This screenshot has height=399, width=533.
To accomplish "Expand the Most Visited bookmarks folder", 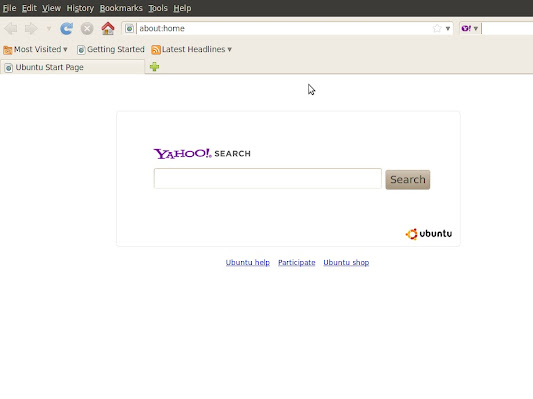I will click(x=35, y=50).
